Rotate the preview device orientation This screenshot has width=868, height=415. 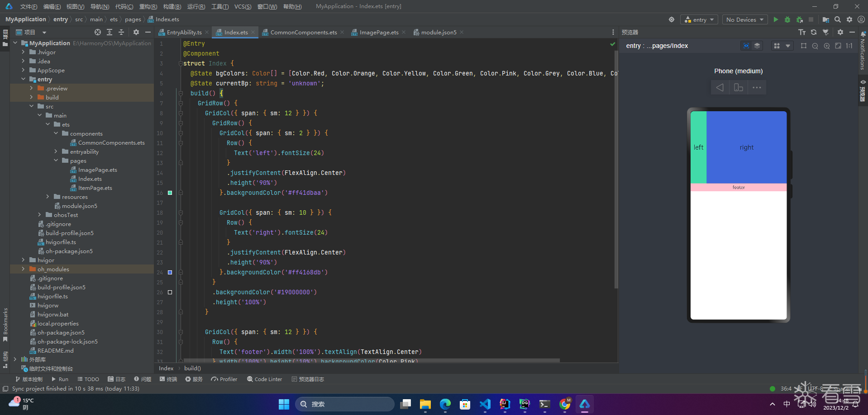[739, 87]
